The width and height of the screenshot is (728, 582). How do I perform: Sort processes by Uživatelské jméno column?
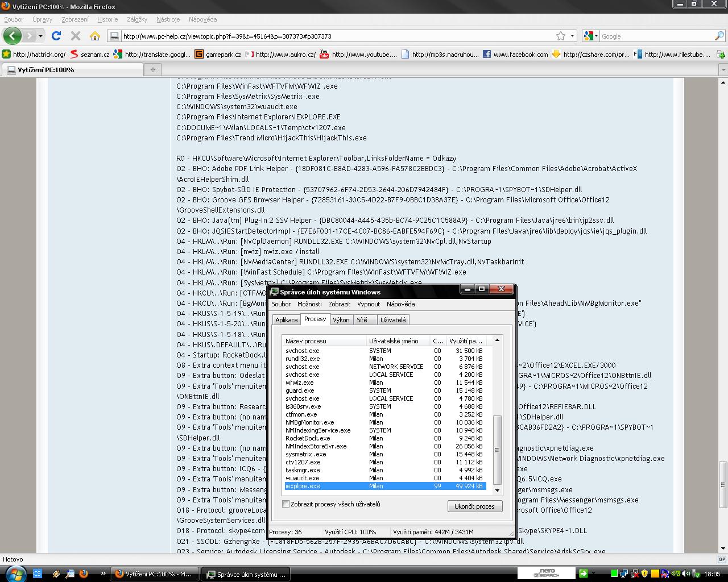398,341
